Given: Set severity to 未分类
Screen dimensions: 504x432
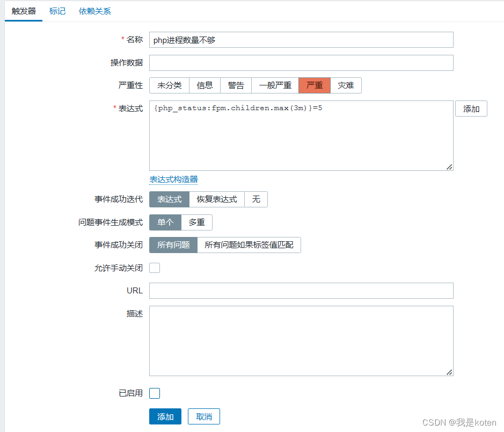Looking at the screenshot, I should pos(169,85).
